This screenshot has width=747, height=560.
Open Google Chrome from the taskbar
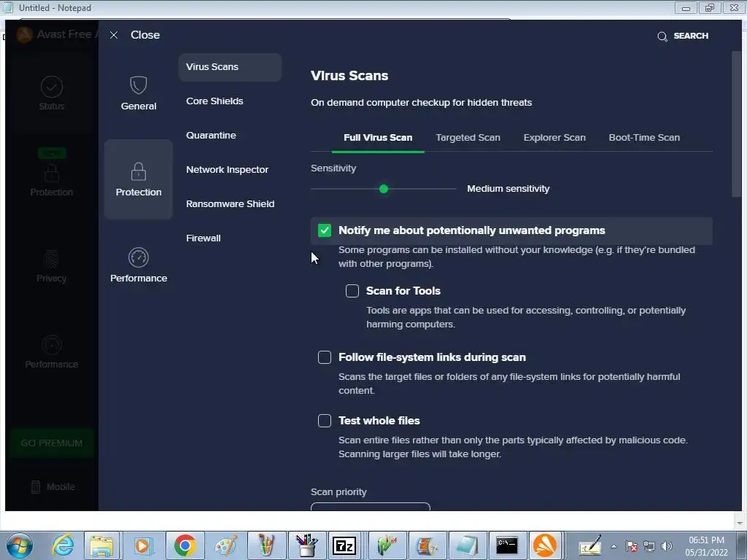pyautogui.click(x=185, y=545)
